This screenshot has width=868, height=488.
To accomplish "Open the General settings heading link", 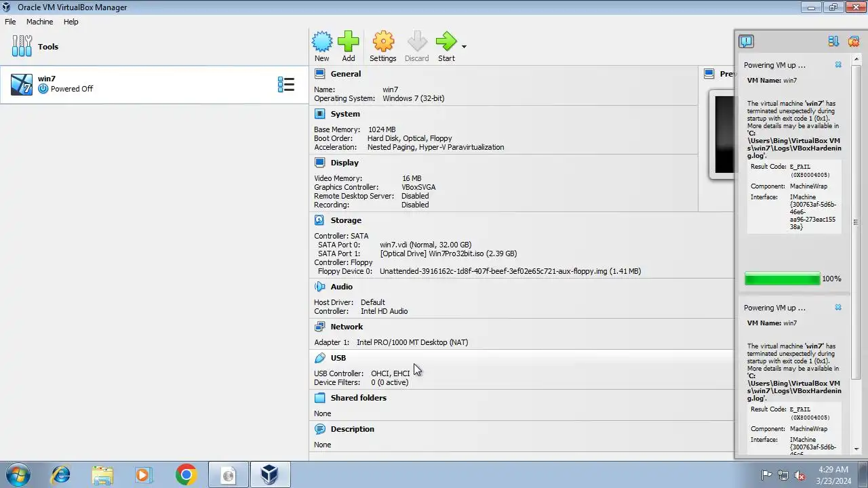I will [x=346, y=74].
